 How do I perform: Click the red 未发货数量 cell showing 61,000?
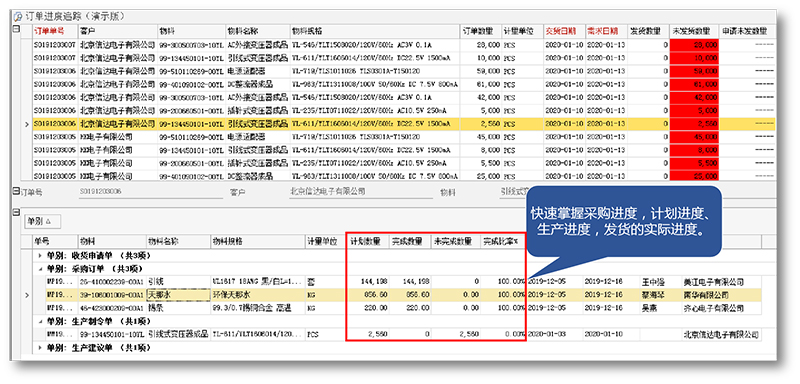click(694, 84)
